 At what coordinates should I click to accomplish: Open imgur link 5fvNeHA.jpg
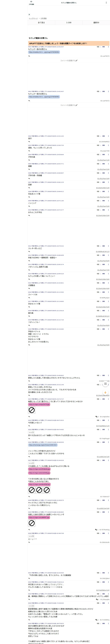(x=39, y=469)
